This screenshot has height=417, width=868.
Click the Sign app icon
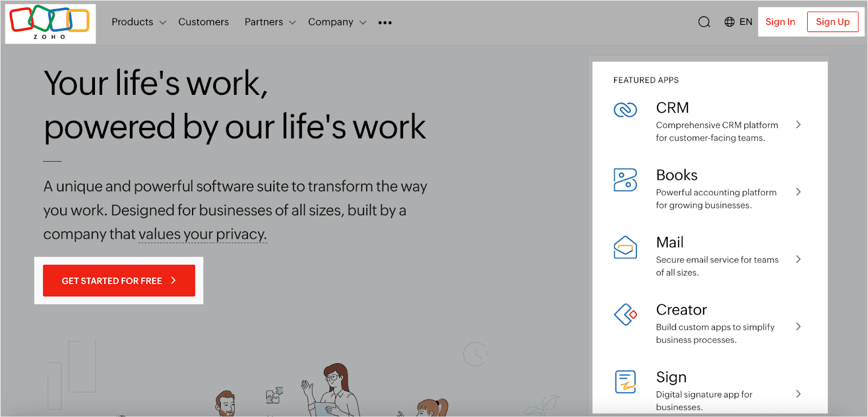(625, 382)
